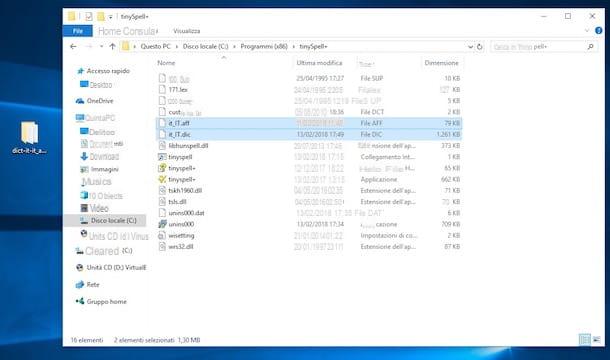610x360 pixels.
Task: Select the tsls.dll file
Action: pyautogui.click(x=177, y=202)
